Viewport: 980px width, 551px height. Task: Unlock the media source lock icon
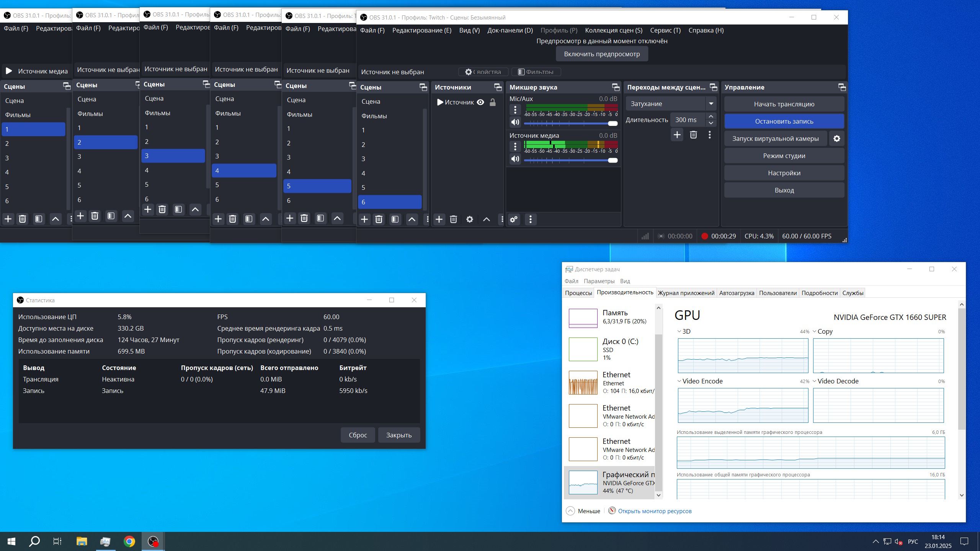click(x=493, y=102)
